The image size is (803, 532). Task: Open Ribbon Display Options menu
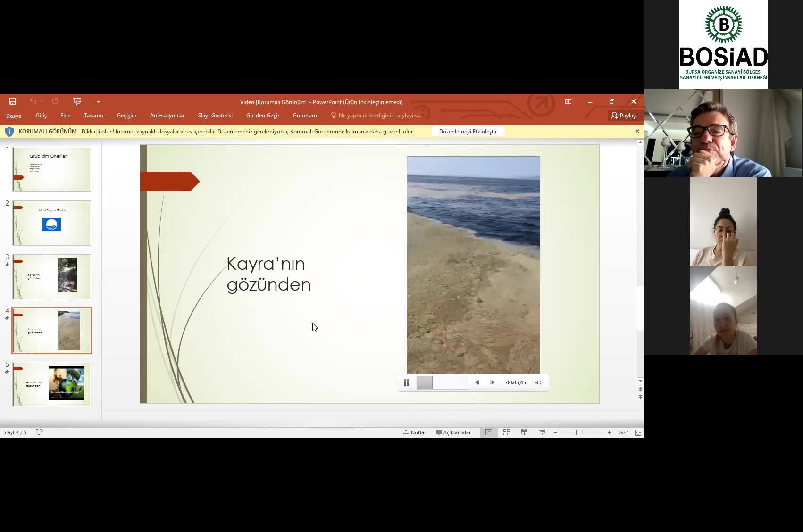click(x=568, y=101)
